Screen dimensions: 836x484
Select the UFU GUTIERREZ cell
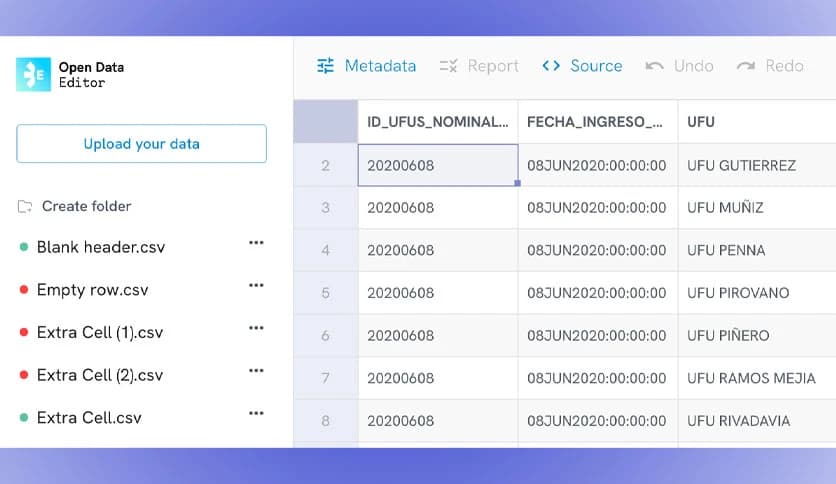coord(757,165)
